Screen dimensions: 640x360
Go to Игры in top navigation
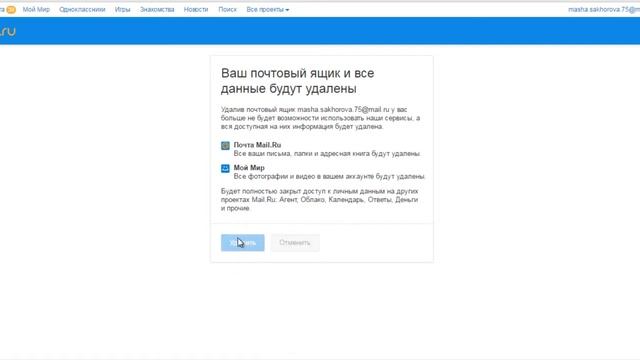pyautogui.click(x=122, y=9)
